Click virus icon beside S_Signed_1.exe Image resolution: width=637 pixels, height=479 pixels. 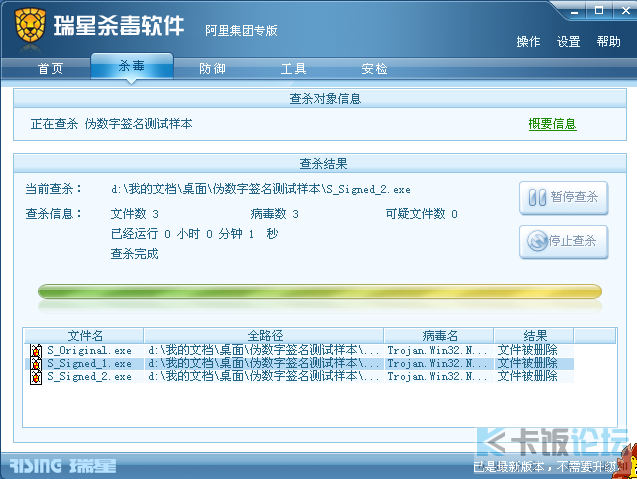tap(36, 364)
